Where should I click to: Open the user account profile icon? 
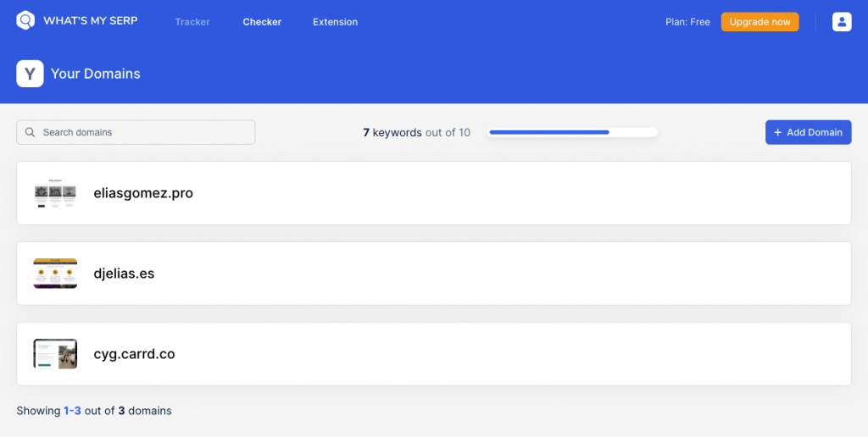[x=842, y=21]
